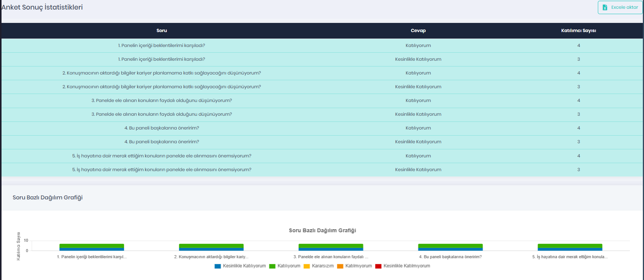Toggle yellow 'Kararsızım' legend swatch
The height and width of the screenshot is (280, 644).
pos(307,266)
